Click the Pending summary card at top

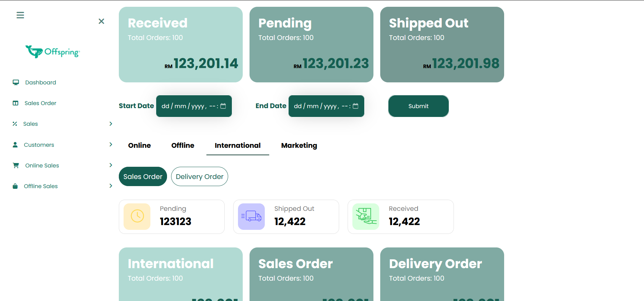(311, 44)
